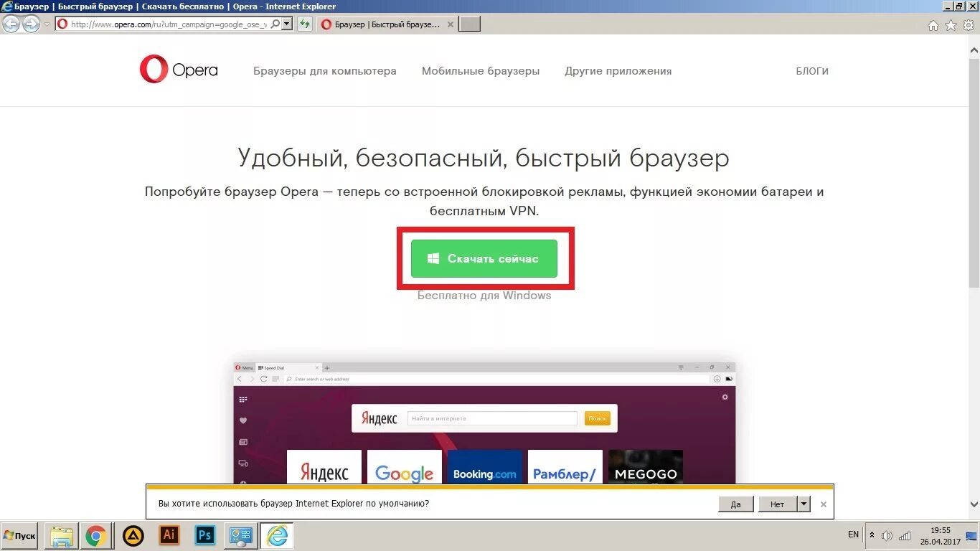Open the control panel taskbar icon

241,535
